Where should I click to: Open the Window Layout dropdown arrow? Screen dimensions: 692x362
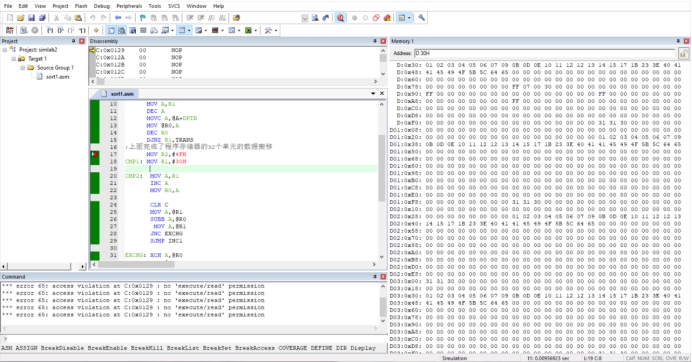tap(409, 18)
